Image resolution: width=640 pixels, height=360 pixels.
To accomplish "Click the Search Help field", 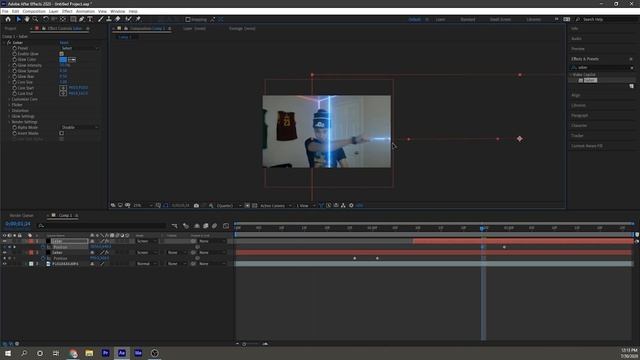I will pos(607,20).
